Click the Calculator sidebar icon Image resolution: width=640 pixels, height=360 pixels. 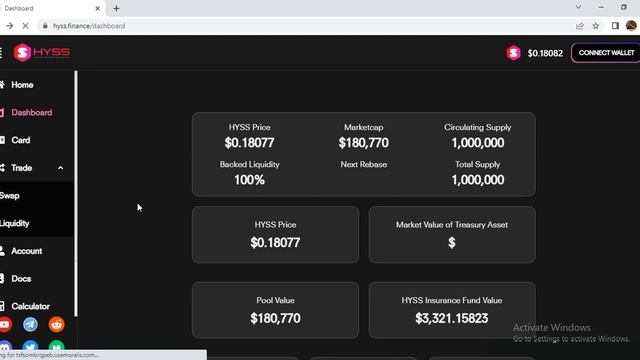2,307
